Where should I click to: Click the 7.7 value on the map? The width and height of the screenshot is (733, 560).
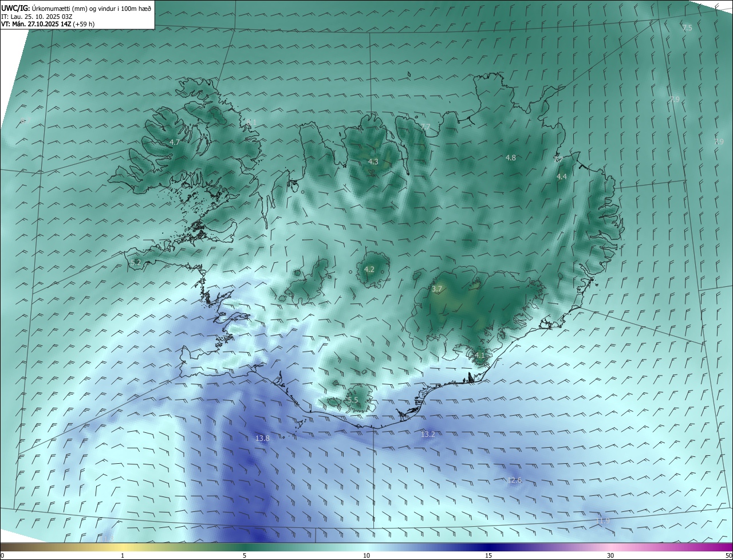click(x=425, y=127)
